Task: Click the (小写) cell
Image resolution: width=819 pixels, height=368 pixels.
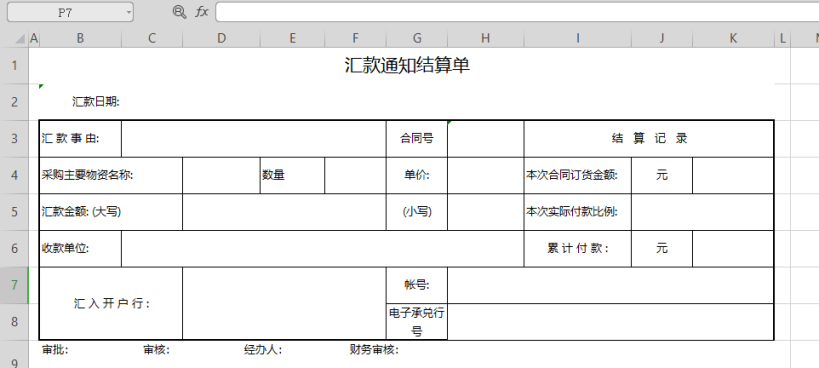Action: 417,211
